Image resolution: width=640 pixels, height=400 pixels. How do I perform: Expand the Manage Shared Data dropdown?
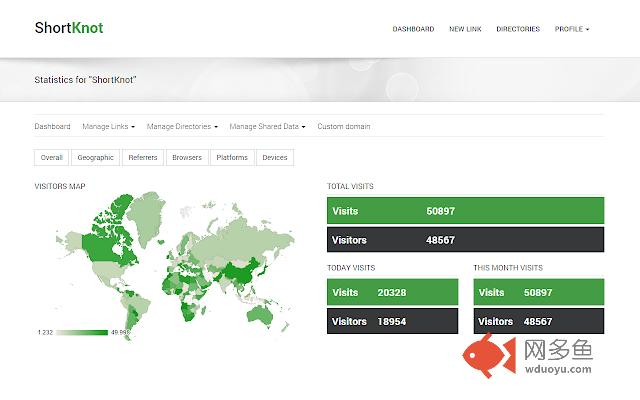coord(267,127)
